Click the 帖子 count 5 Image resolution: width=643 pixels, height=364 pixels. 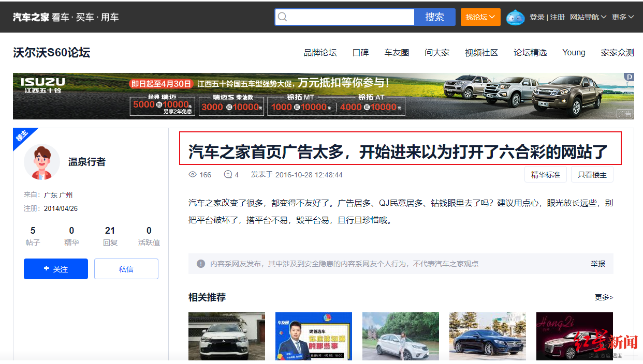(33, 231)
